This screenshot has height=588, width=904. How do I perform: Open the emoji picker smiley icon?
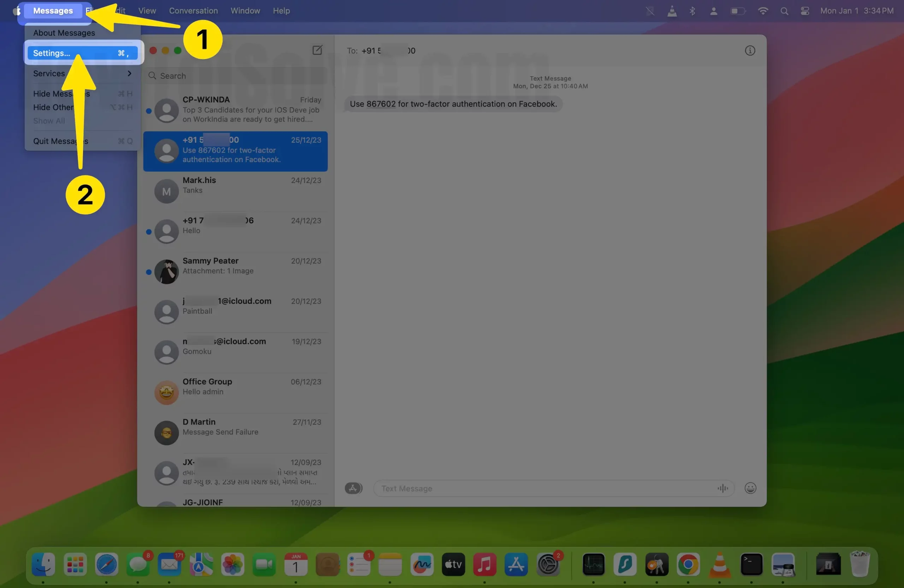click(x=750, y=488)
